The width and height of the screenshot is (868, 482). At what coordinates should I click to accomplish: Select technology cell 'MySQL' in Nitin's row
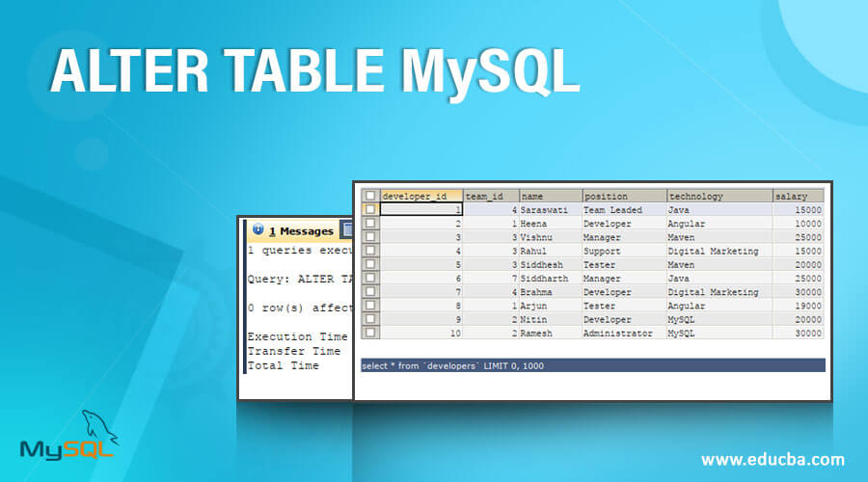pos(719,319)
